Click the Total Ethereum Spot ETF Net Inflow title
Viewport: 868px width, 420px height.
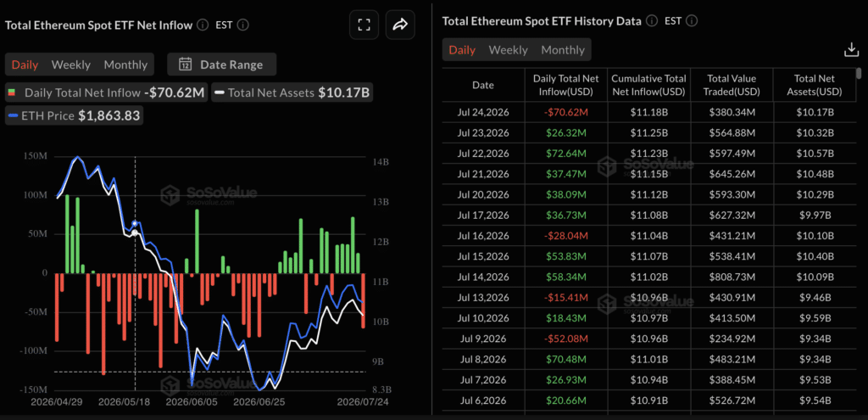tap(98, 25)
